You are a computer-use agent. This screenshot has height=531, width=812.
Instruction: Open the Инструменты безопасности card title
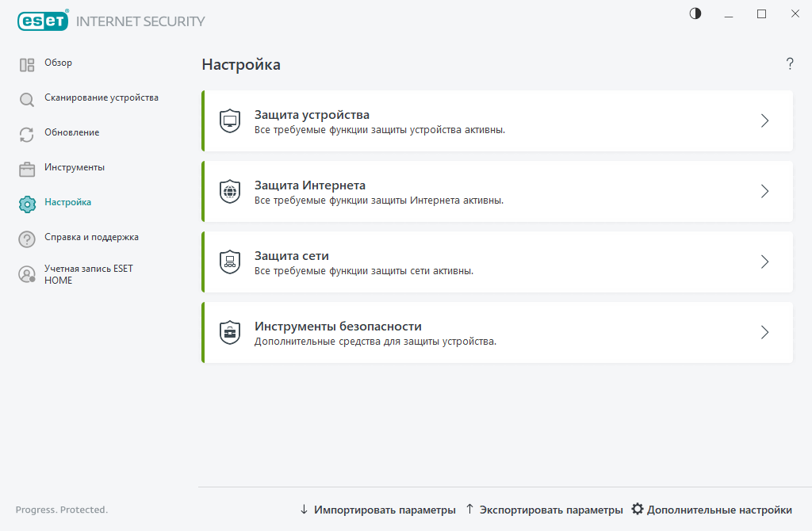tap(338, 327)
